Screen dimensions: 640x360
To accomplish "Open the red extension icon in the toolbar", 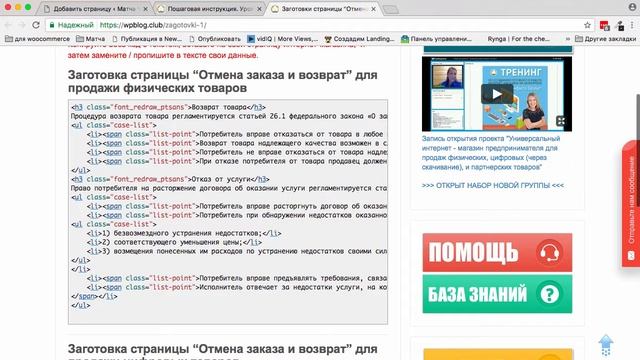I will (604, 25).
